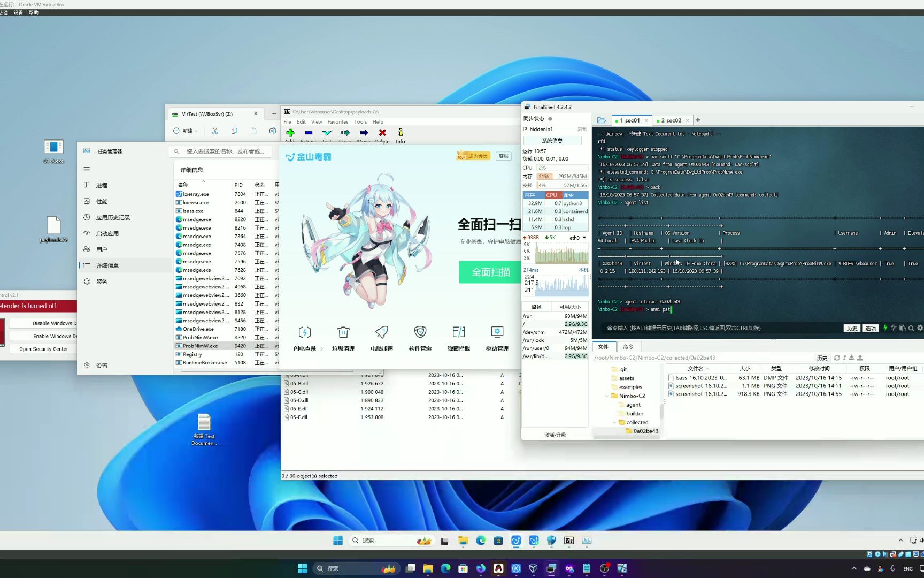Open 软件管家 software manager

[x=420, y=338]
